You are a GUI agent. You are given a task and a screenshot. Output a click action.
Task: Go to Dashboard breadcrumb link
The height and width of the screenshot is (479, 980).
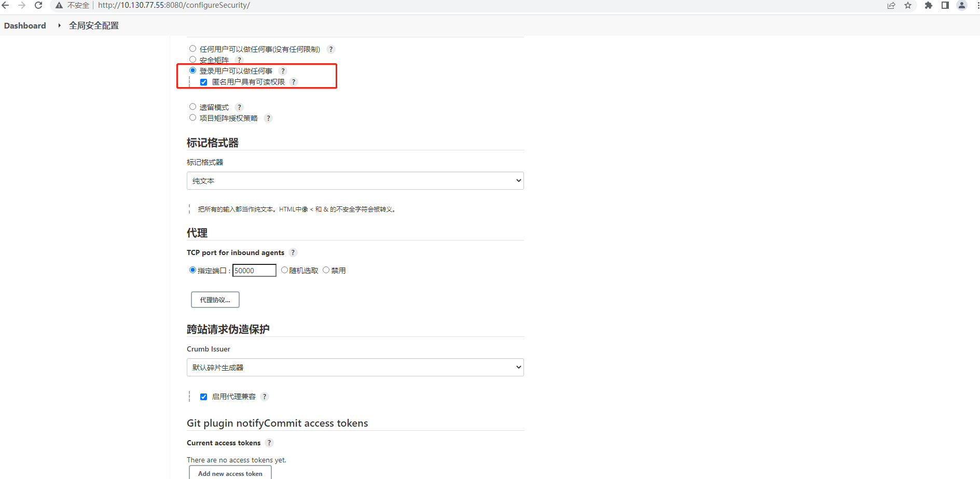[25, 25]
